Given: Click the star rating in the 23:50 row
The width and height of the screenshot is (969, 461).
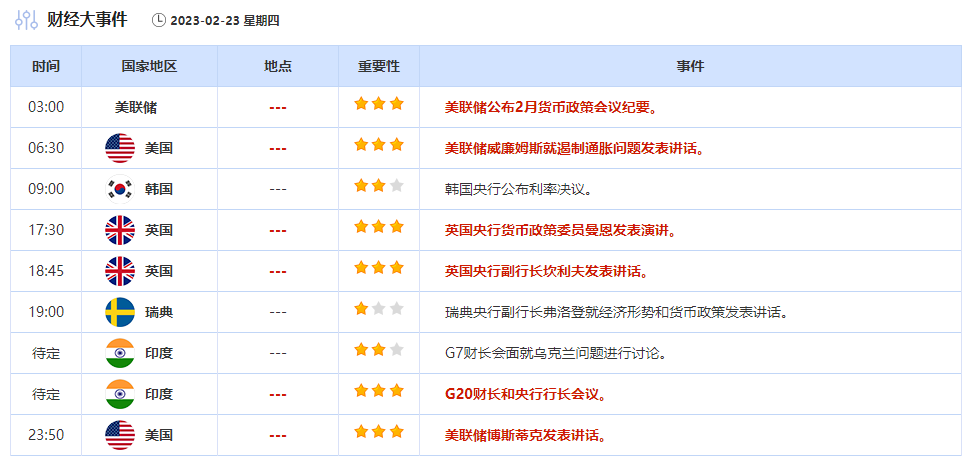Looking at the screenshot, I should 379,431.
